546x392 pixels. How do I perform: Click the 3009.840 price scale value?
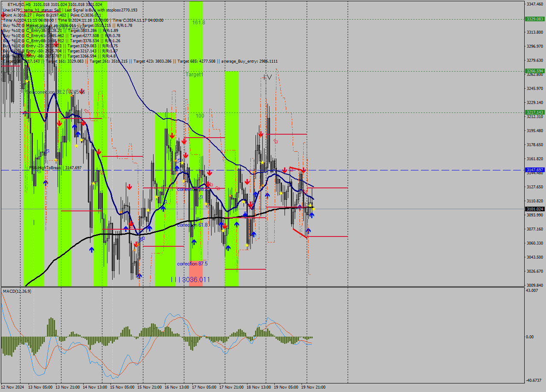coord(534,285)
